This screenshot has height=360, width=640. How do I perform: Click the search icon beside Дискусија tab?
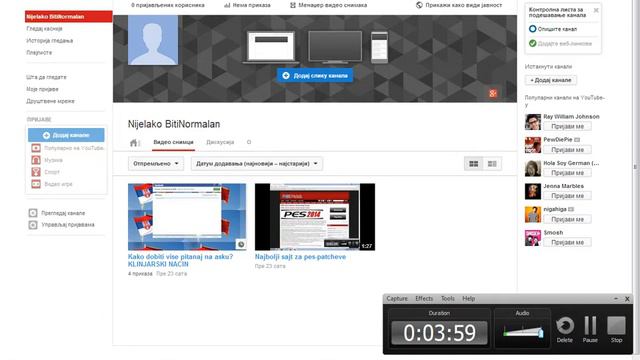pos(249,142)
